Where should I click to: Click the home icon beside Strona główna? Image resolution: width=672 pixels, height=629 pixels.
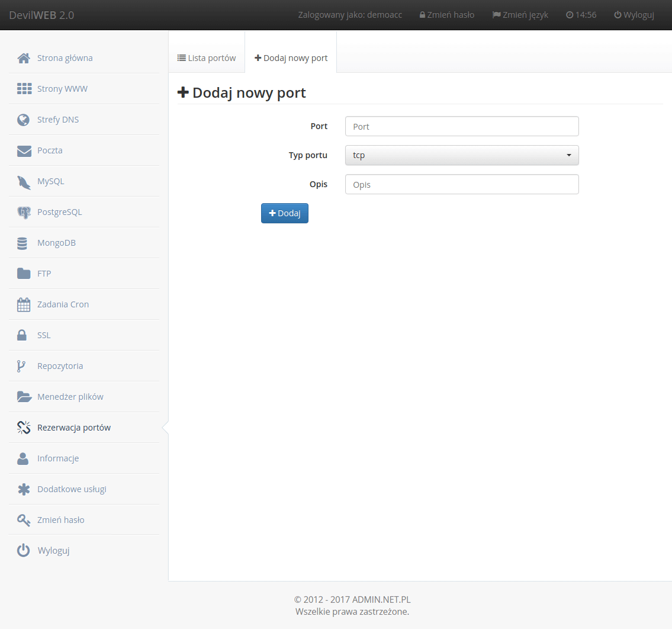(x=24, y=58)
